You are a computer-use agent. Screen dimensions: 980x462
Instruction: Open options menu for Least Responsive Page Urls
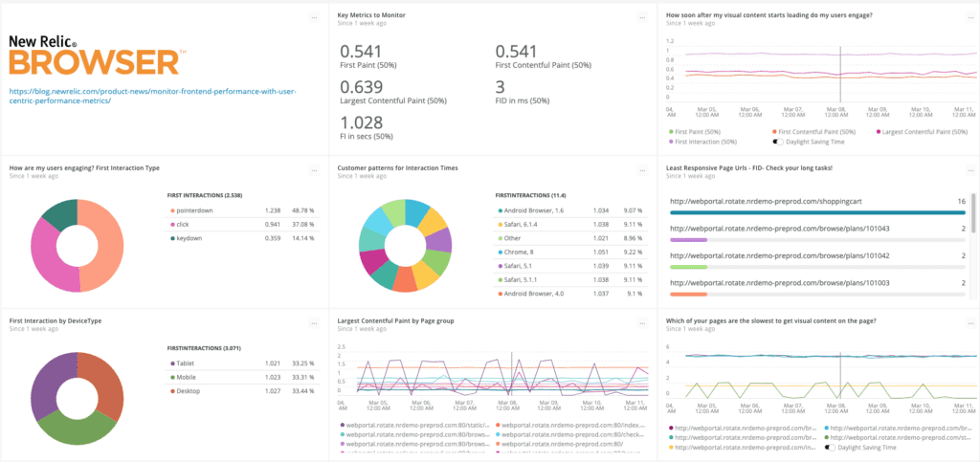coord(970,171)
